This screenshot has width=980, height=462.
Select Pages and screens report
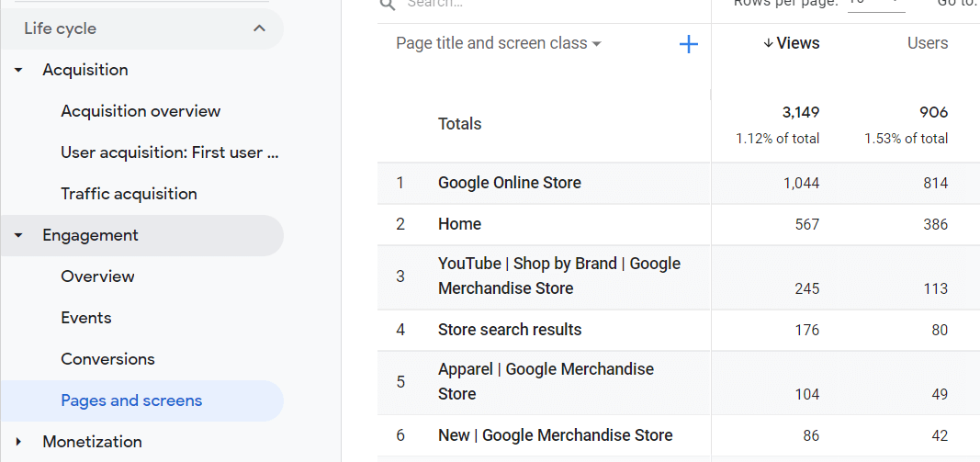[131, 400]
